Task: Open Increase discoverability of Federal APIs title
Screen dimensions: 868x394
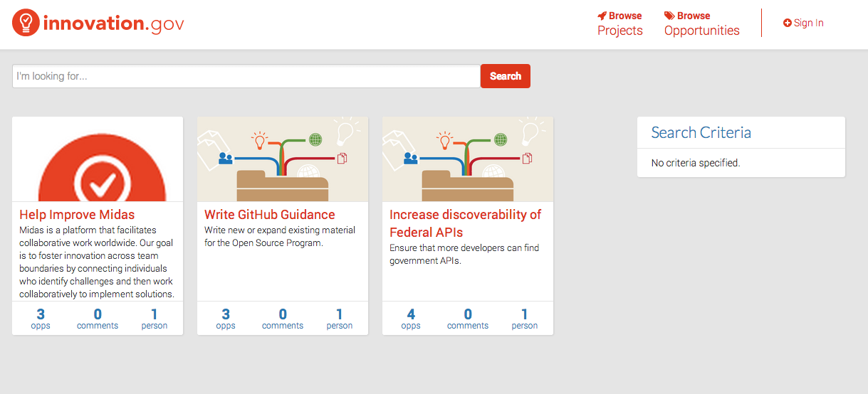Action: click(465, 223)
